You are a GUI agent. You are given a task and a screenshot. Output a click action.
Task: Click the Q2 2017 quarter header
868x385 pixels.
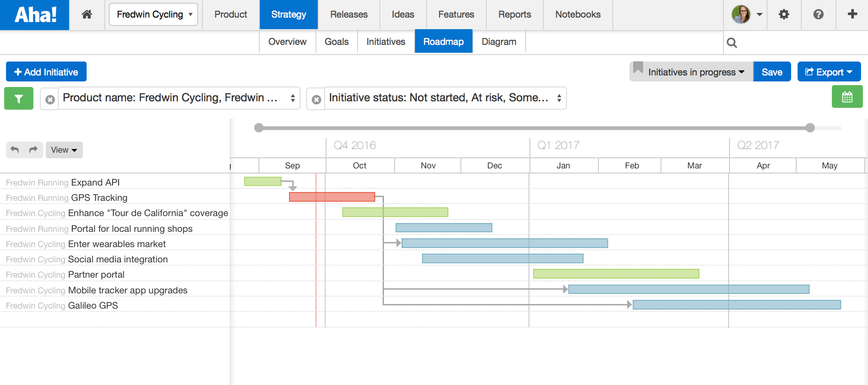coord(758,145)
